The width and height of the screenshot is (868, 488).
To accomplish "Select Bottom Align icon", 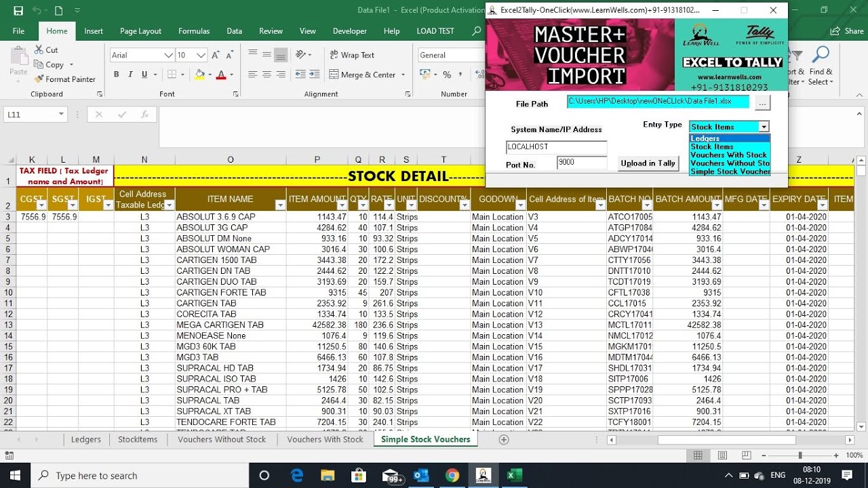I will coord(281,55).
